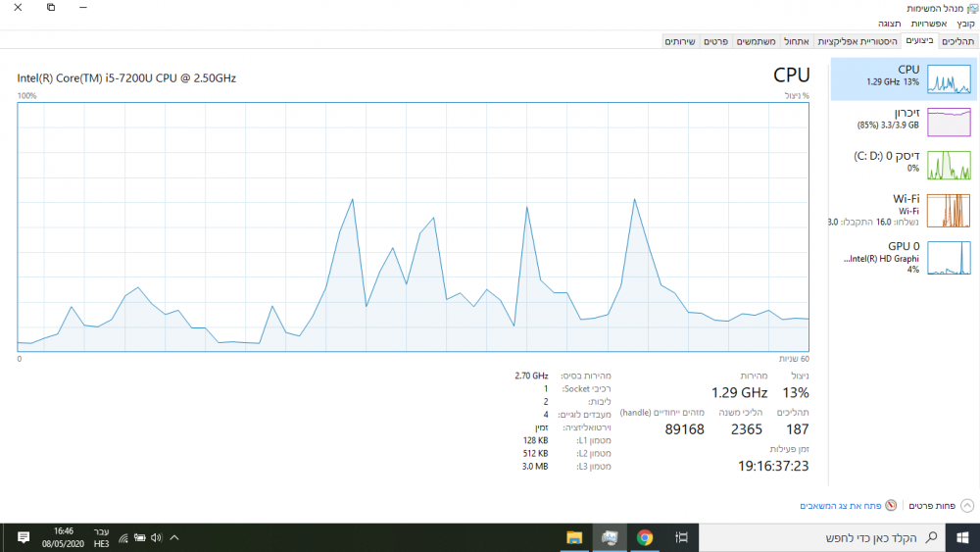Click the main CPU utilization graph
Screen dimensions: 980x552
pyautogui.click(x=414, y=226)
